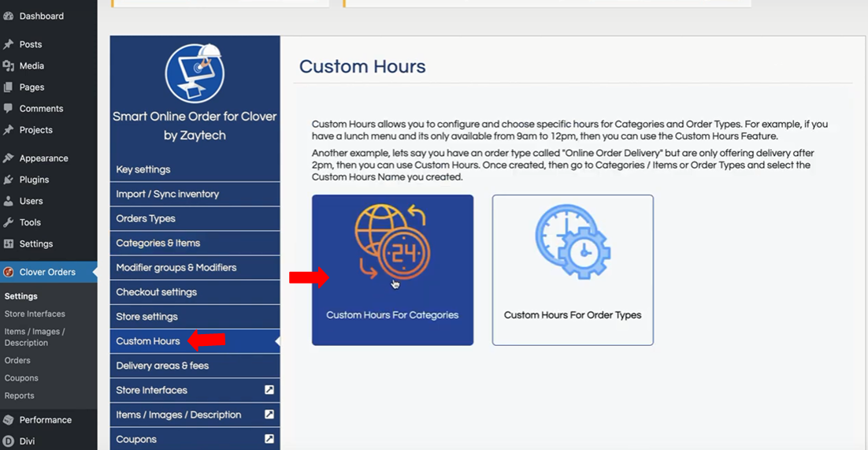Click the Projects pin icon
The width and height of the screenshot is (868, 450).
click(x=9, y=130)
